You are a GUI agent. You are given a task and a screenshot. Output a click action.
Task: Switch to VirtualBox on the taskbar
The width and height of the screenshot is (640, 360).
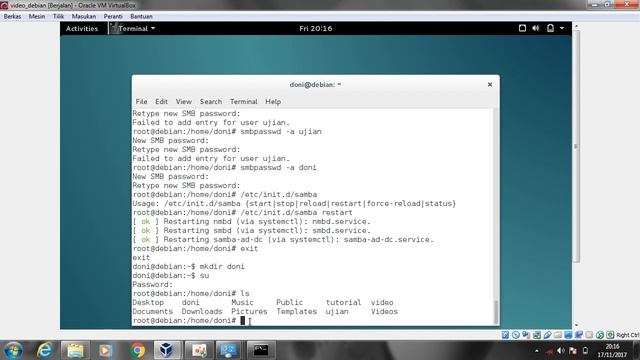click(167, 350)
